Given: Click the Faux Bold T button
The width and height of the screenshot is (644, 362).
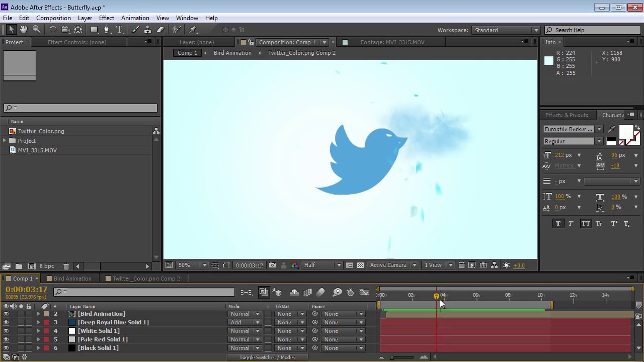Looking at the screenshot, I should click(x=558, y=224).
